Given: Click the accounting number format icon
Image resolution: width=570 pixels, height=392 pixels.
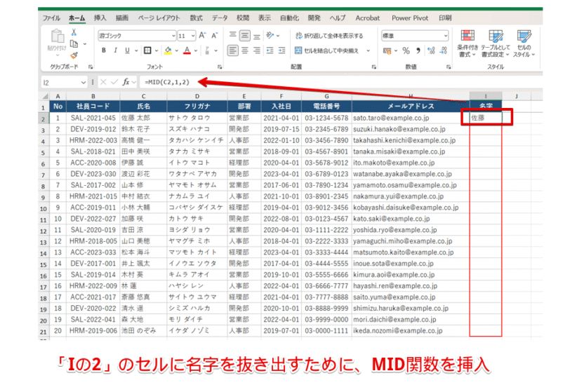Looking at the screenshot, I should coord(387,51).
